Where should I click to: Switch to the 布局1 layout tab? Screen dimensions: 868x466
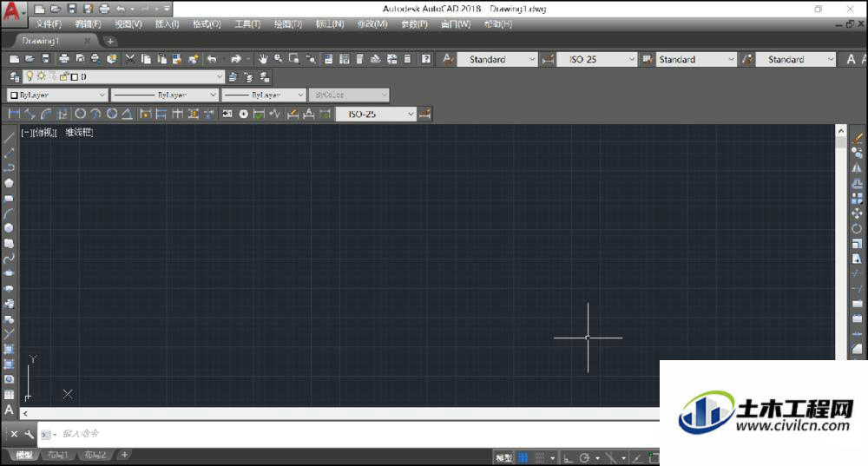(x=57, y=455)
